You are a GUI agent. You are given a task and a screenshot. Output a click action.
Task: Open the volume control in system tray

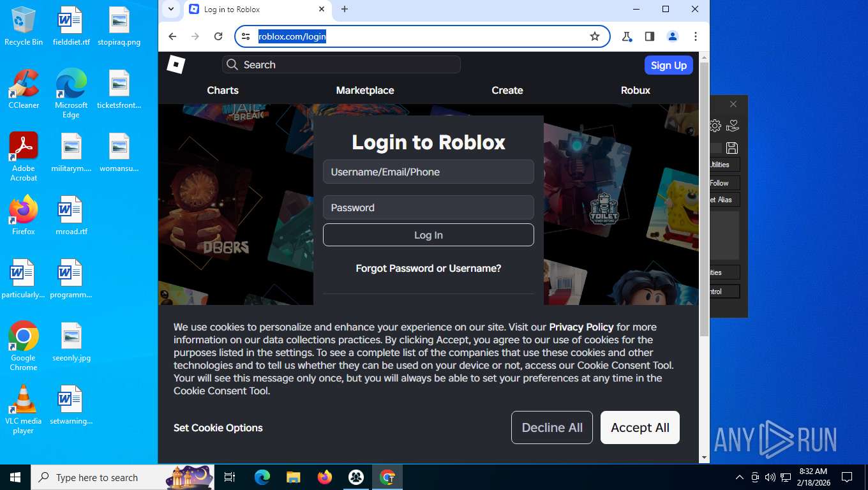pos(770,477)
